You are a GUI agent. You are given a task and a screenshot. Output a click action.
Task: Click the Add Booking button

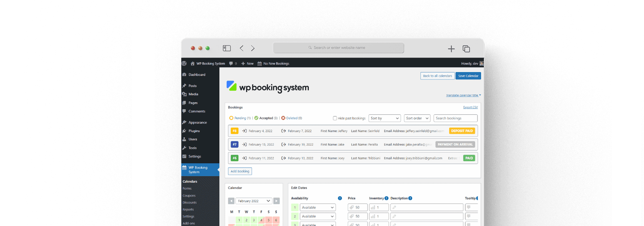tap(240, 171)
